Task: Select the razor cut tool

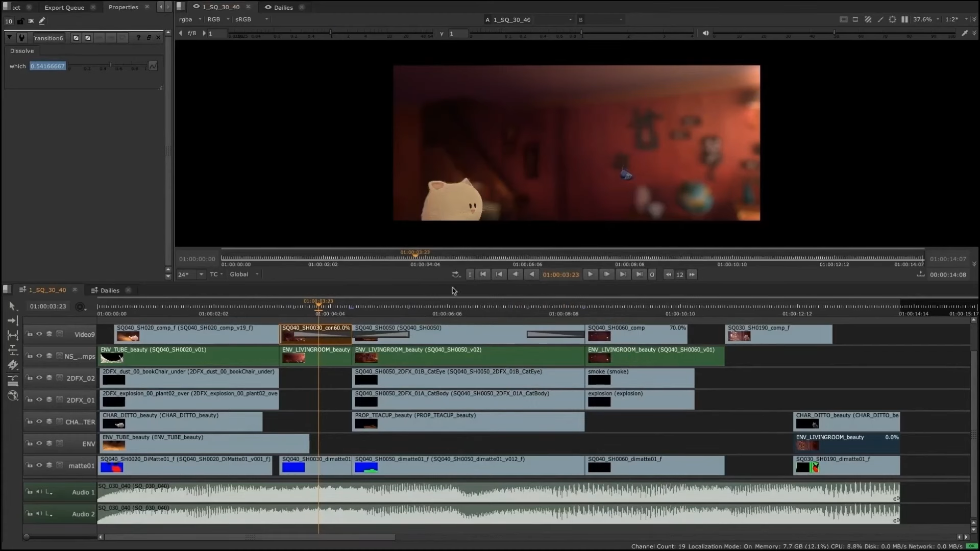Action: pyautogui.click(x=13, y=365)
